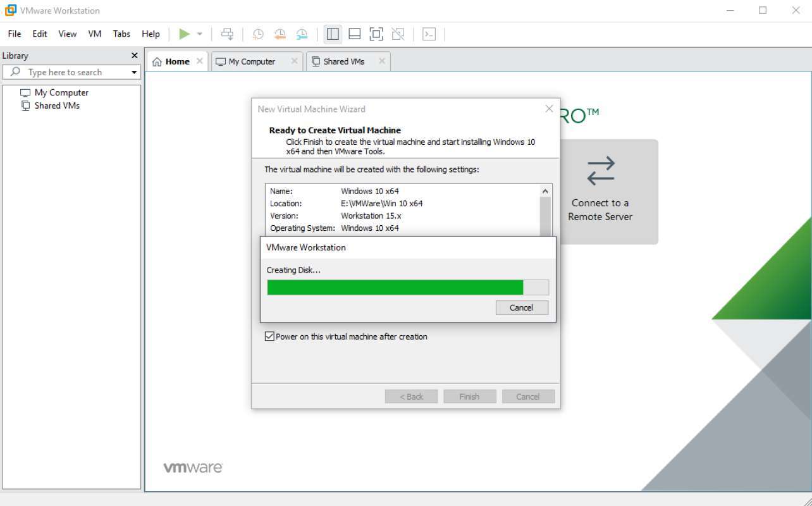Open the virtual machine console icon on the toolbar
The width and height of the screenshot is (812, 506).
coord(429,34)
